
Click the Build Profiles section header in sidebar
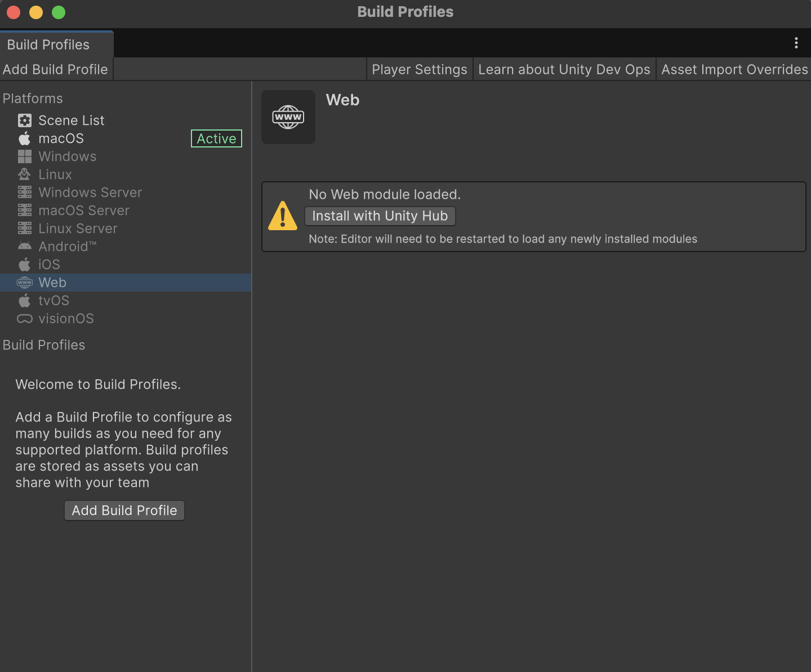[44, 345]
